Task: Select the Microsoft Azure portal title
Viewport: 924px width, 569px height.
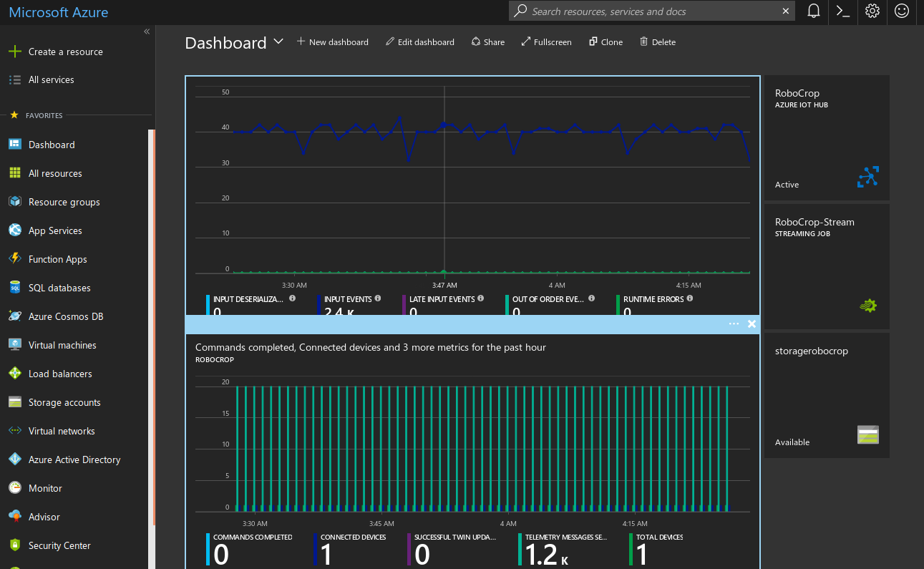Action: click(x=59, y=11)
